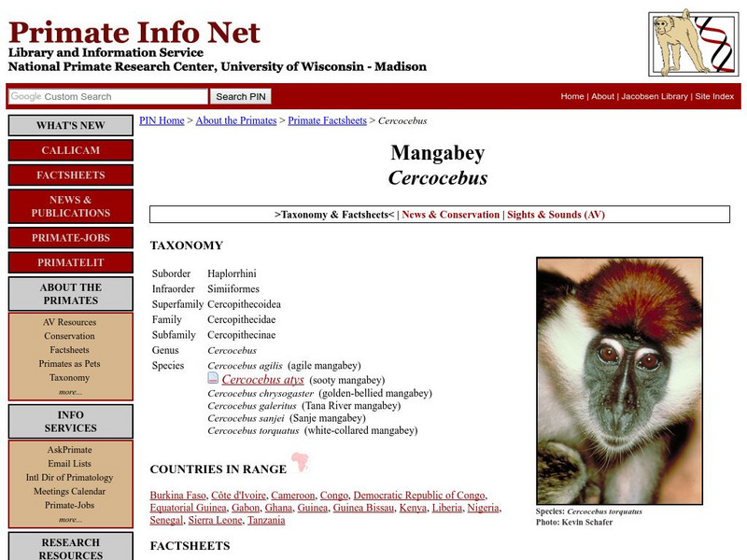
Task: Select the Taxonomy & Factsheets tab
Action: (330, 214)
